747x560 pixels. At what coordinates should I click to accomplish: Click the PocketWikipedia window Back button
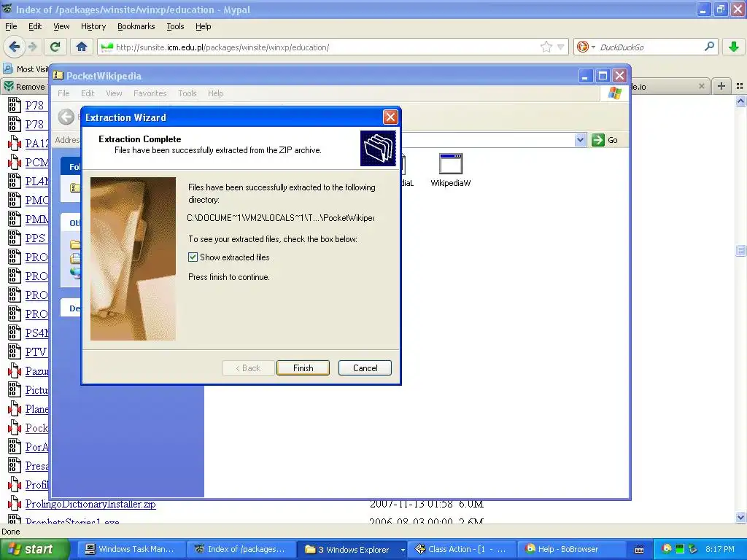point(66,117)
